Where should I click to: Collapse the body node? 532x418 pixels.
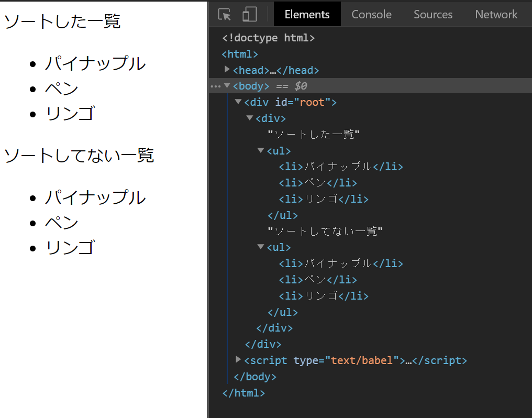pos(227,85)
